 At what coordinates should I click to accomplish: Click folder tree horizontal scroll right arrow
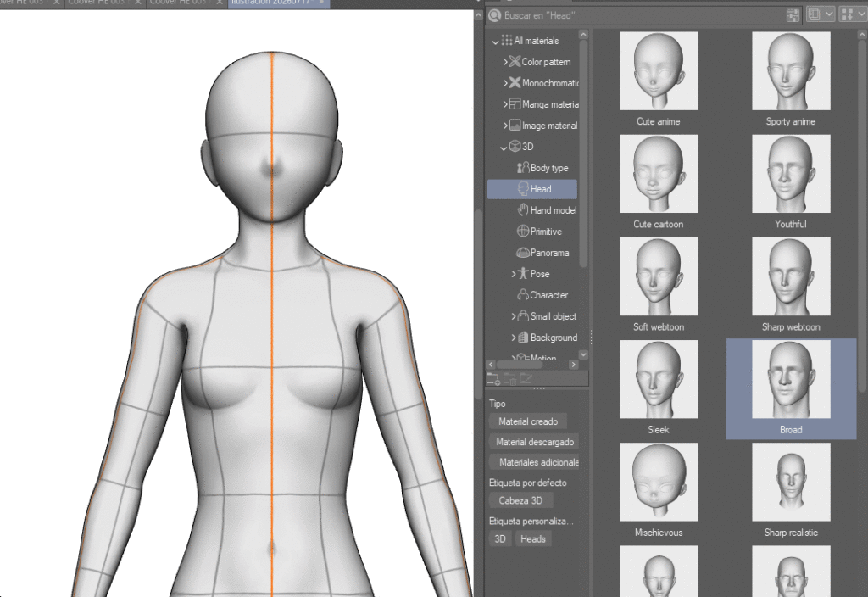click(574, 365)
